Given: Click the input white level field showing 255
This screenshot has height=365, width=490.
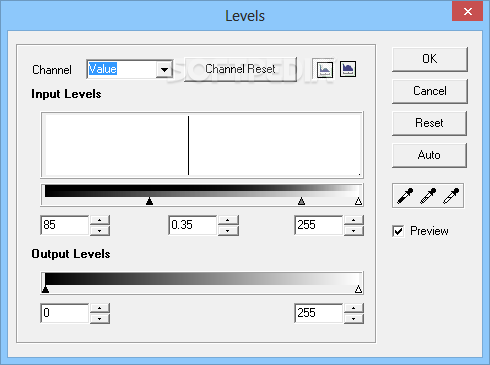Looking at the screenshot, I should tap(319, 225).
